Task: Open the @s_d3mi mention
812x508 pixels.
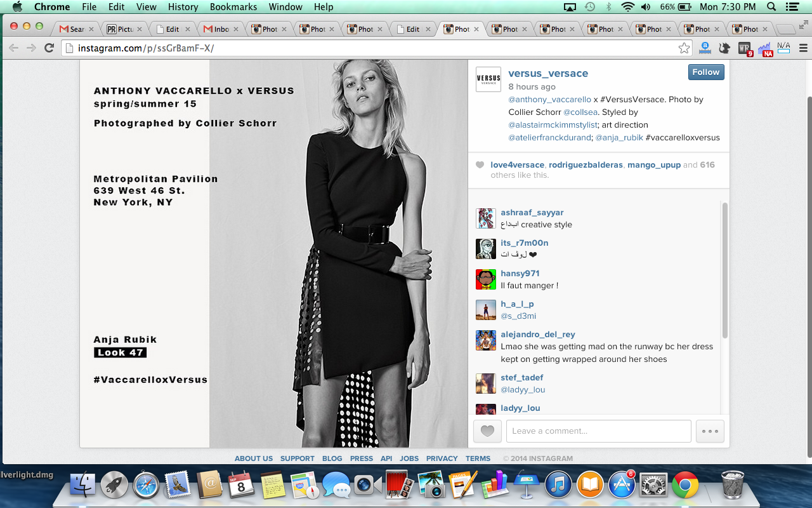Action: pyautogui.click(x=519, y=316)
